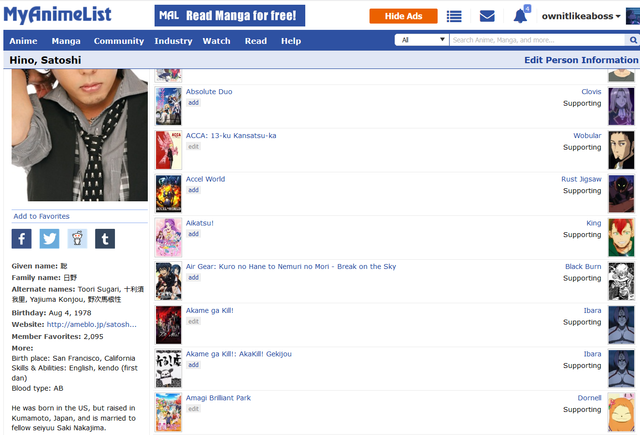Open ACCA cover thumbnail

pos(169,150)
